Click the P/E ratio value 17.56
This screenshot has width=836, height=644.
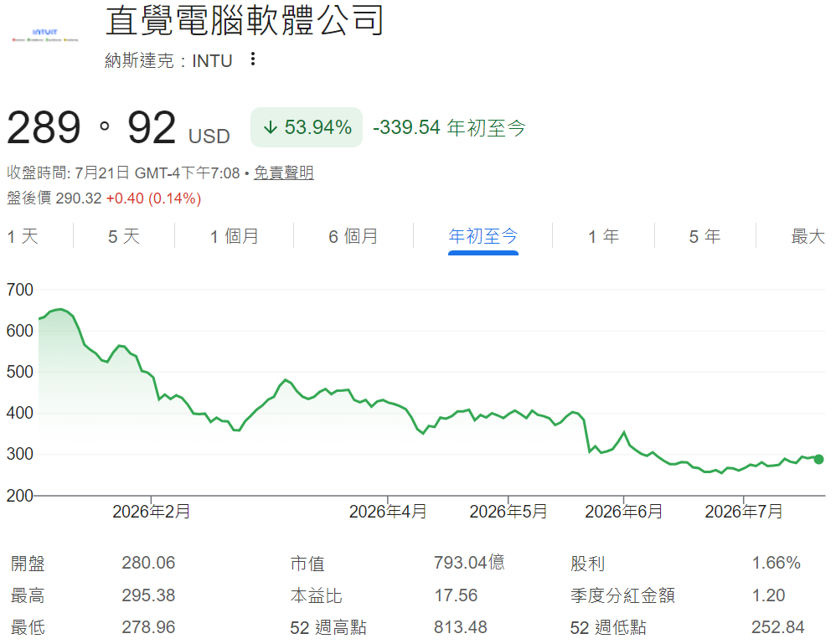pos(456,595)
